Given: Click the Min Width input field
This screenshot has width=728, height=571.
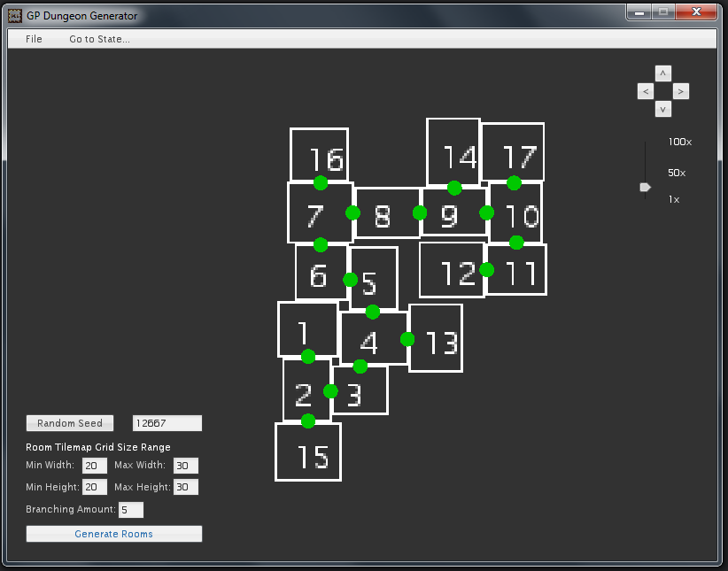Looking at the screenshot, I should pos(95,466).
